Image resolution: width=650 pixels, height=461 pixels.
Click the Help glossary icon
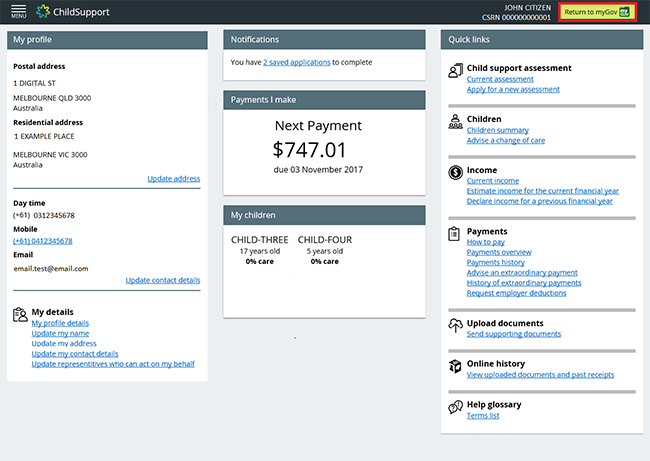(455, 407)
